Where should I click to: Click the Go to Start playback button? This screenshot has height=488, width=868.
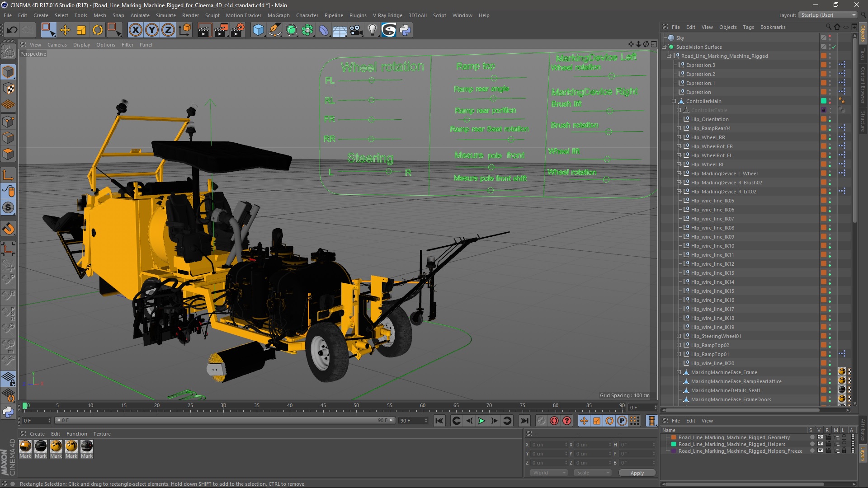(x=439, y=421)
